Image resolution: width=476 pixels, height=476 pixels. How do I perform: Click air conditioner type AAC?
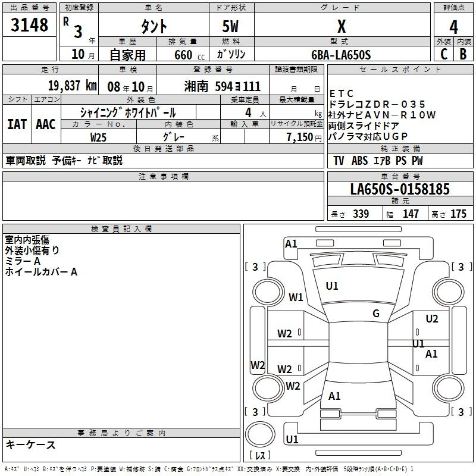(46, 124)
